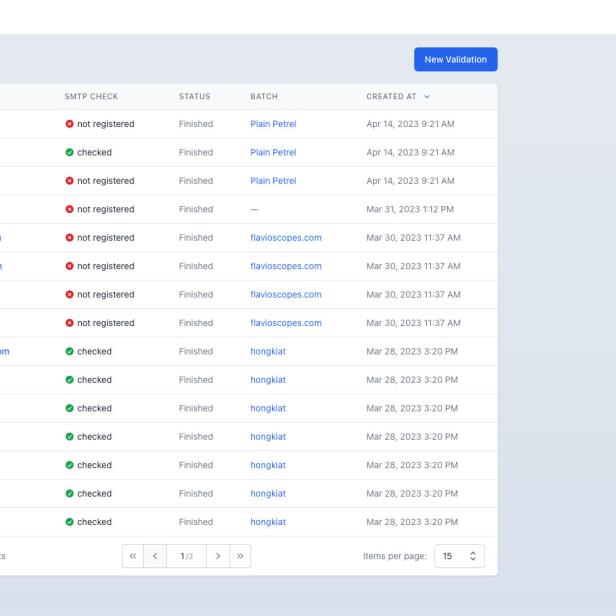The width and height of the screenshot is (616, 616).
Task: Click the 1/3 page indicator field
Action: click(186, 556)
